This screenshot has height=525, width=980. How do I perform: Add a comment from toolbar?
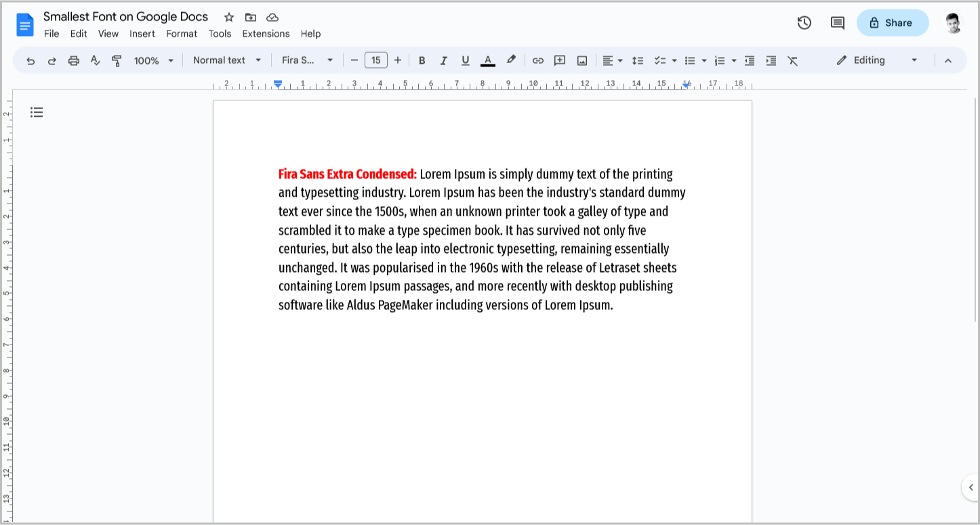[x=560, y=60]
